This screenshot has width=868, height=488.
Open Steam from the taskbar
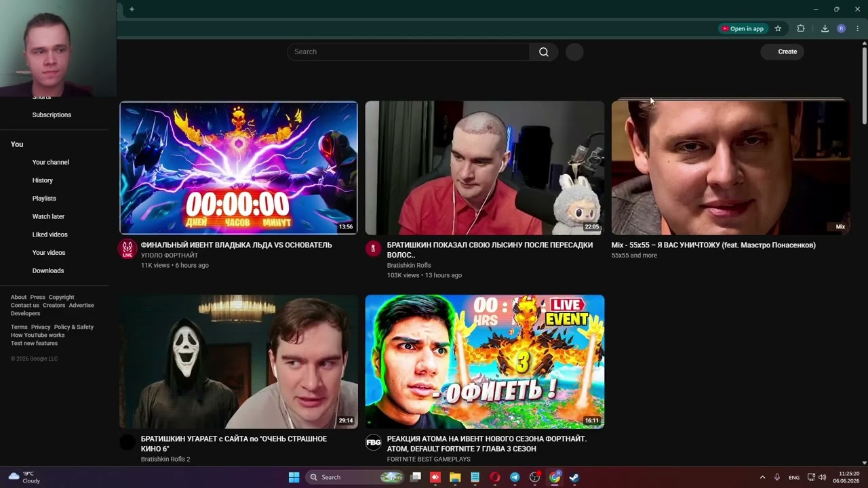(574, 477)
